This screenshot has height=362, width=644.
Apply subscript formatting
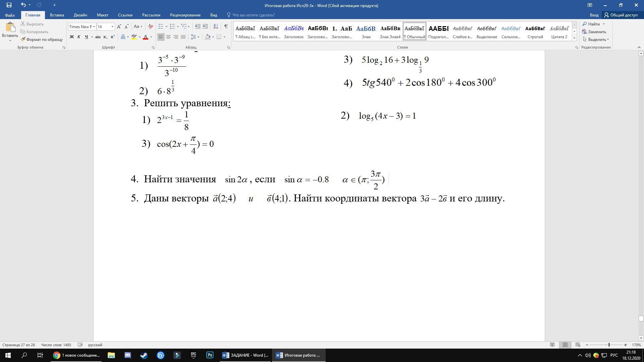tap(105, 37)
